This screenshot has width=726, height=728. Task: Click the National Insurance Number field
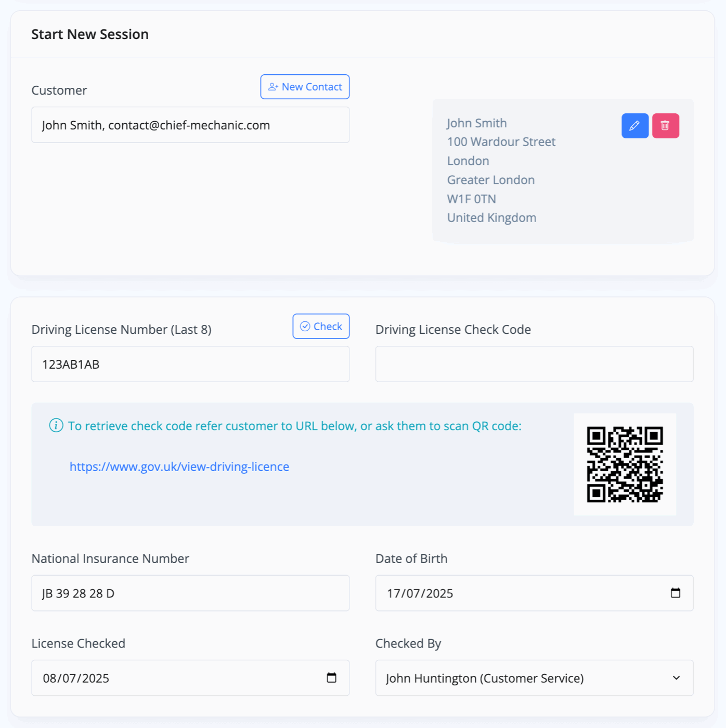190,593
